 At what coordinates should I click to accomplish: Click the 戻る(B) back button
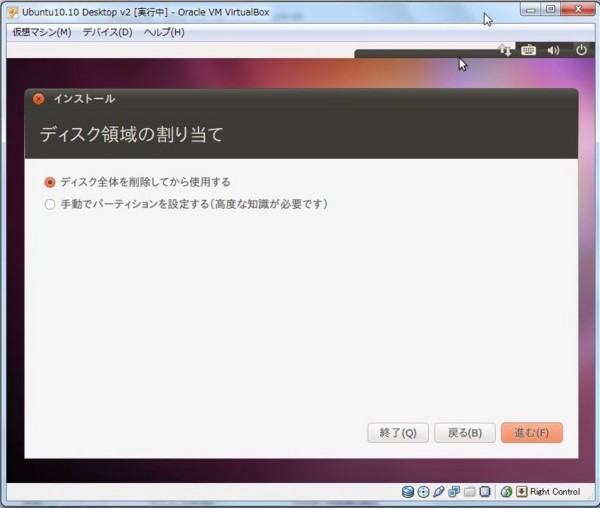(x=465, y=433)
